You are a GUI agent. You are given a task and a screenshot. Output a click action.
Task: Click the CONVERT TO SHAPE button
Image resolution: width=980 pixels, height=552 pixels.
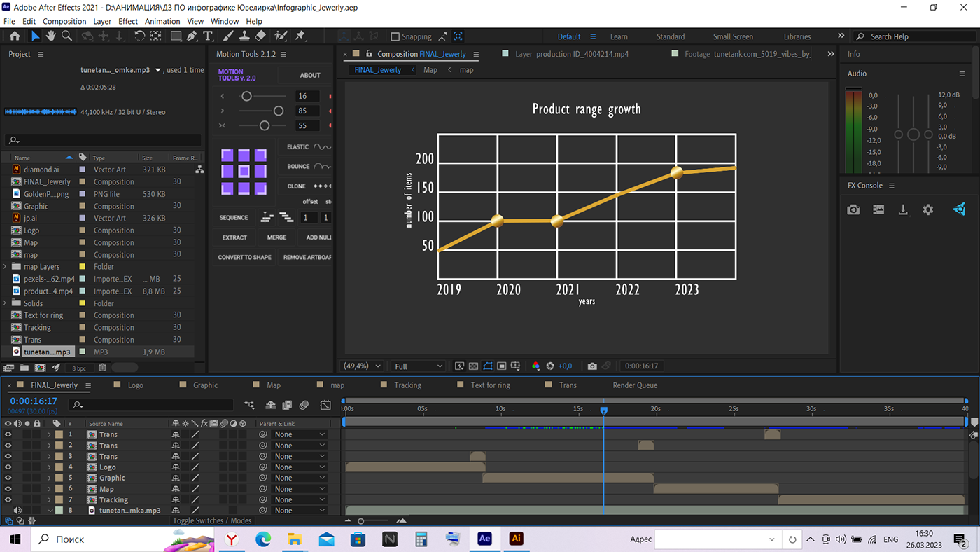pyautogui.click(x=244, y=257)
